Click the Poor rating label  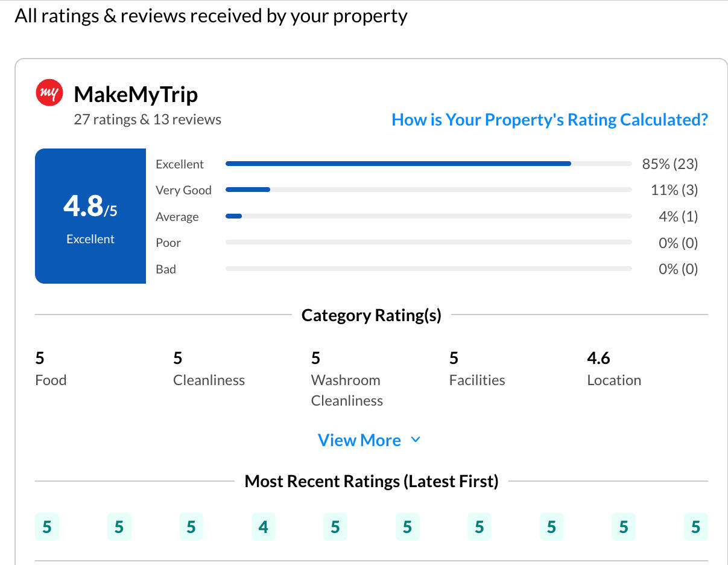pos(168,243)
